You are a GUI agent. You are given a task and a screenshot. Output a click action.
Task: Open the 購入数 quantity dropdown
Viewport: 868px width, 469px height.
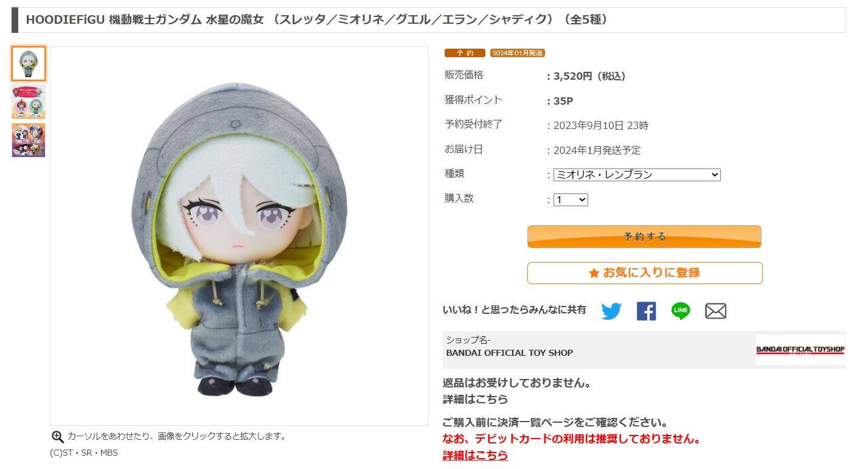pos(571,200)
